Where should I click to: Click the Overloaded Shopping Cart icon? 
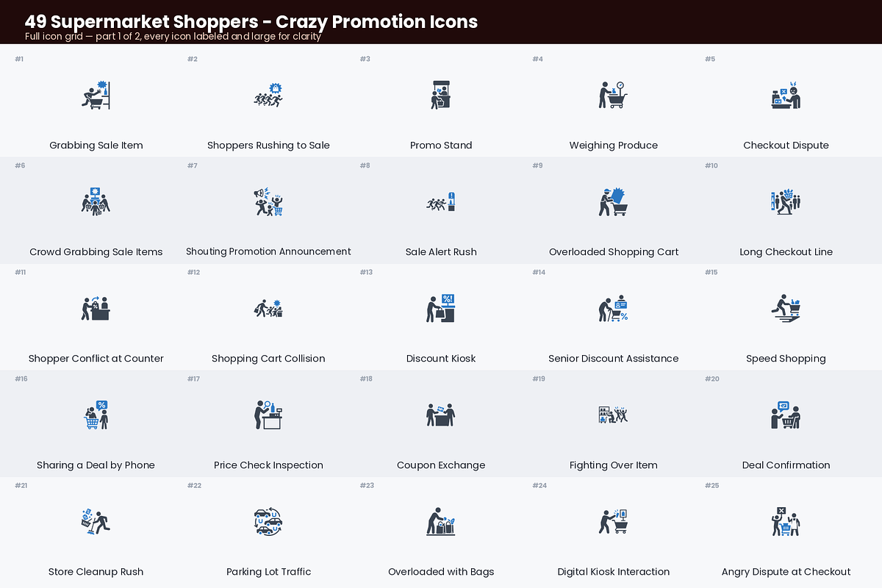coord(614,202)
